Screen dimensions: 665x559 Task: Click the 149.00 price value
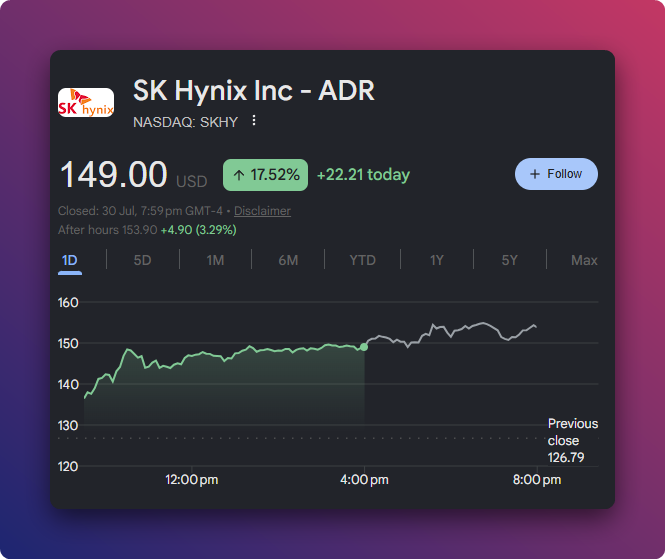click(114, 174)
